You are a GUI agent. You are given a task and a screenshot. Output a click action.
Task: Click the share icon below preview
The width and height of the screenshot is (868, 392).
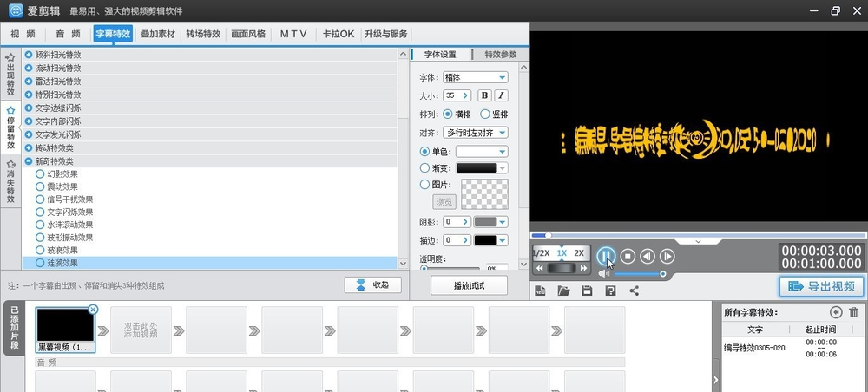pyautogui.click(x=634, y=291)
